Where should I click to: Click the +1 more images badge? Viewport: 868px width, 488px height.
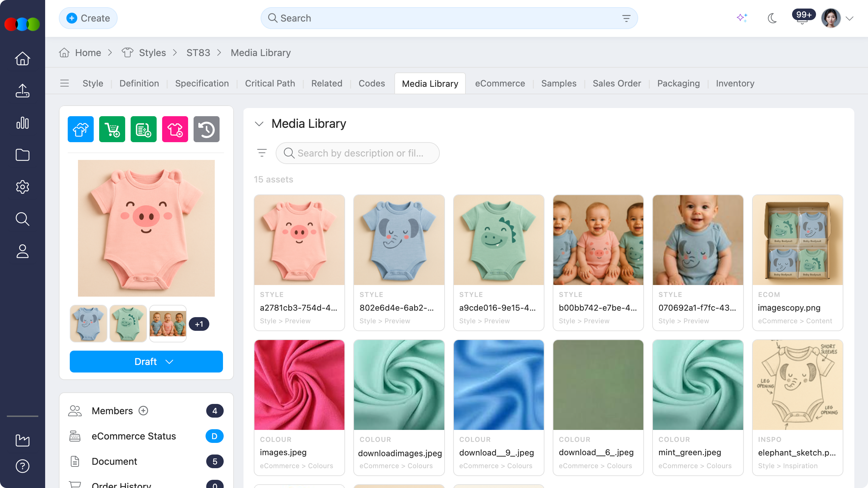click(199, 324)
